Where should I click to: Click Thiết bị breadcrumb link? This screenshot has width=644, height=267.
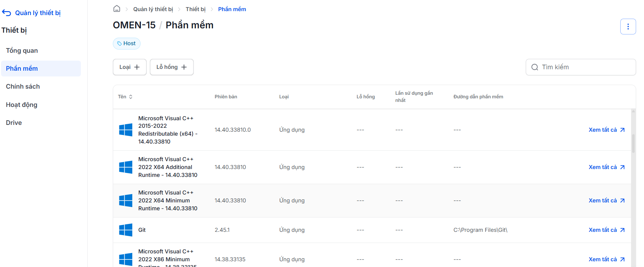pos(196,9)
